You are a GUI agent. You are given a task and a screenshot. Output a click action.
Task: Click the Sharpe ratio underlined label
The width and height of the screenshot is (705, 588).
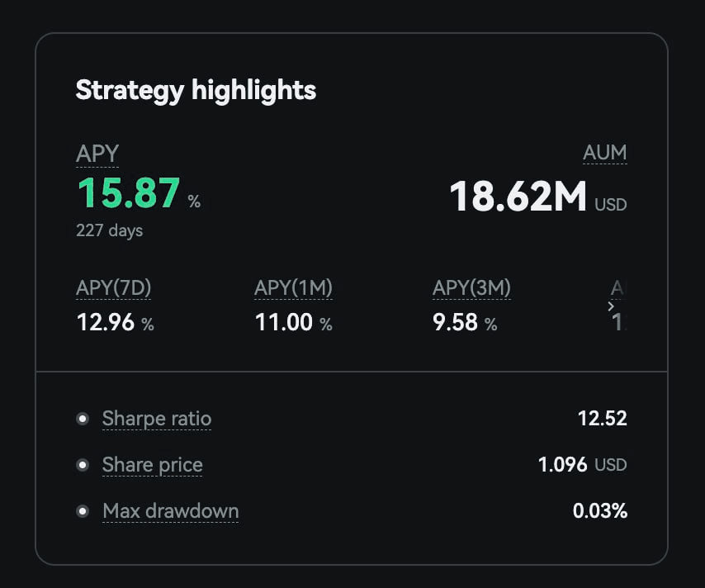tap(157, 419)
